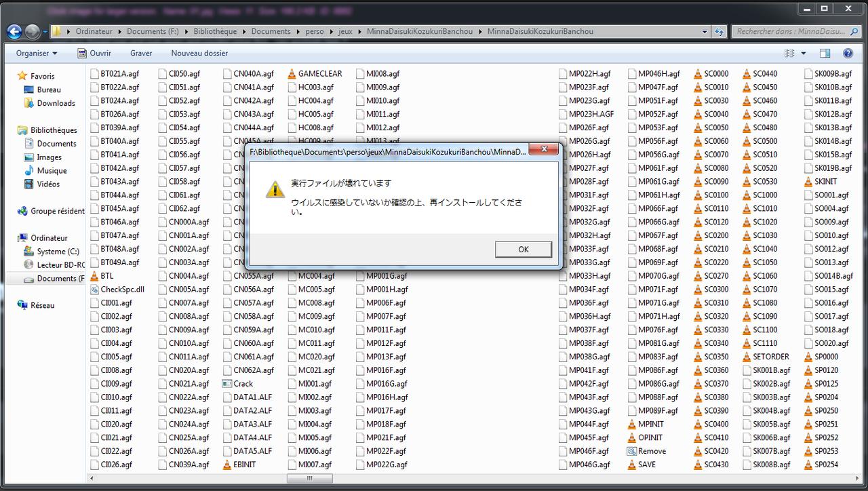Show the preview pane icon
The width and height of the screenshot is (868, 491).
(825, 53)
